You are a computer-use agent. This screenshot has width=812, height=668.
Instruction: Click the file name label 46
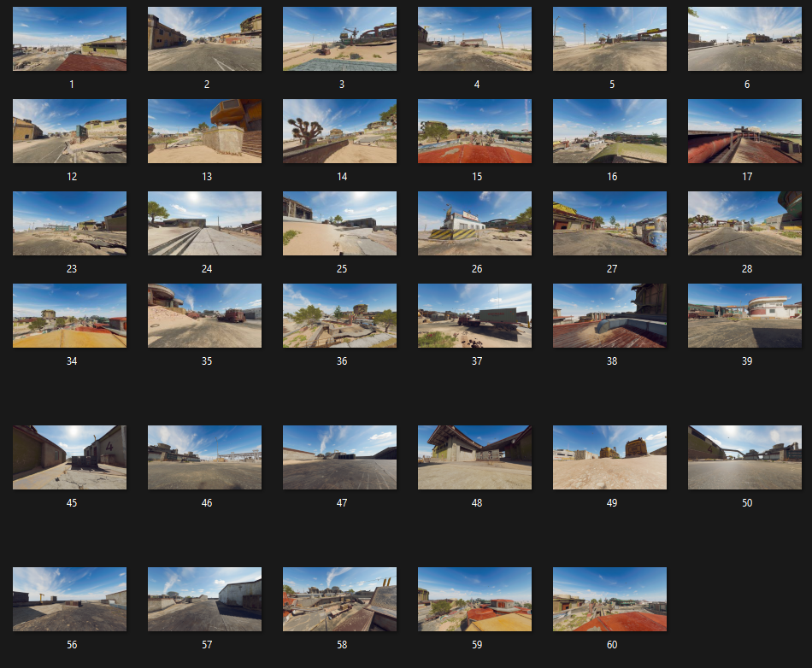[x=207, y=503]
